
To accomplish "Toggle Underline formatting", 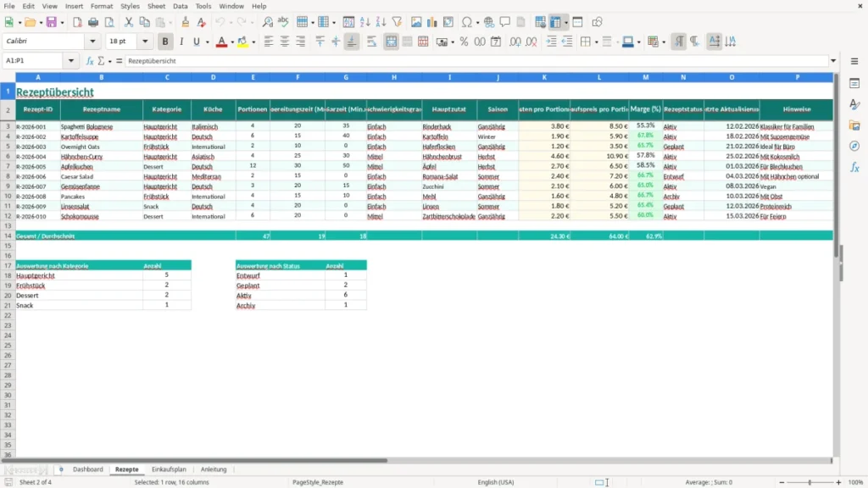I will (x=196, y=42).
